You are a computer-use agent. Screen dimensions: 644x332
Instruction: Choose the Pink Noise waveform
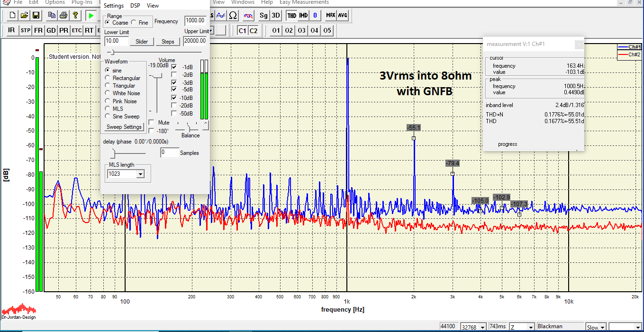coord(108,101)
